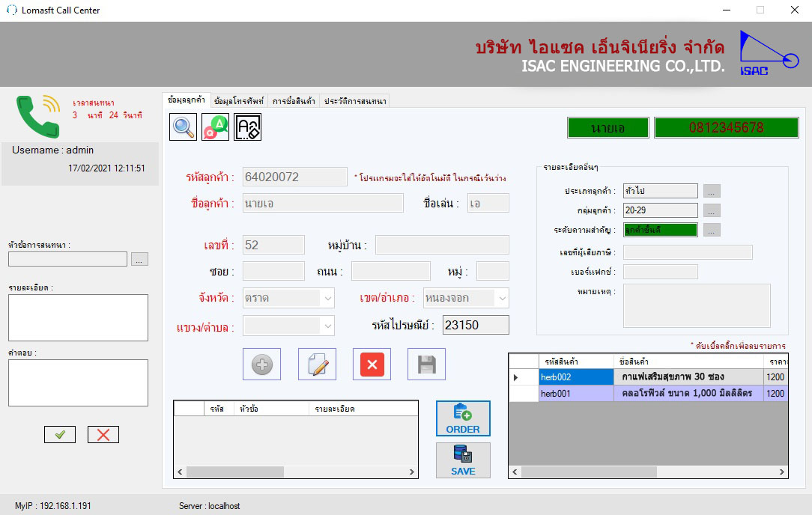
Task: Expand the จังหวัด province dropdown
Action: 327,298
